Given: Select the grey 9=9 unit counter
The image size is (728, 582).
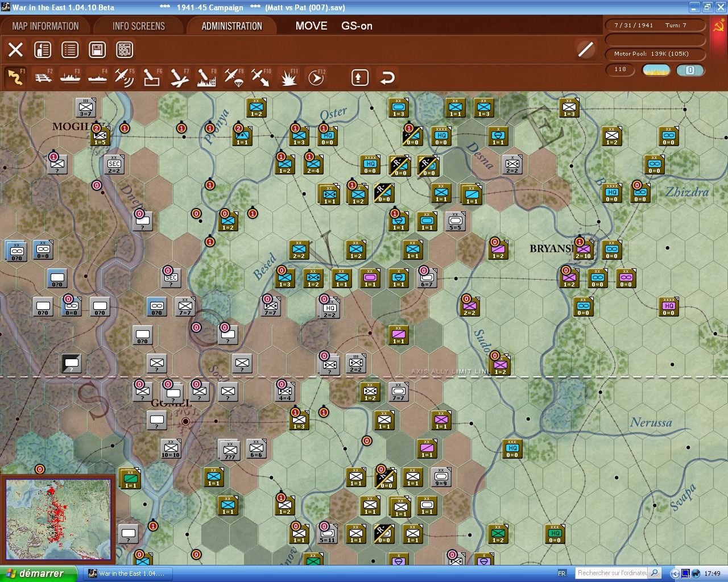Looking at the screenshot, I should (441, 476).
